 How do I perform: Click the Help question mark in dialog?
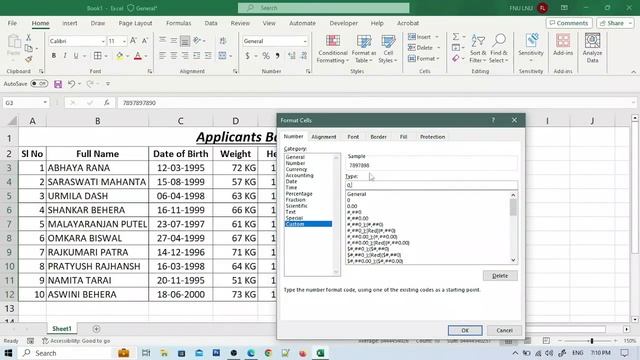493,120
